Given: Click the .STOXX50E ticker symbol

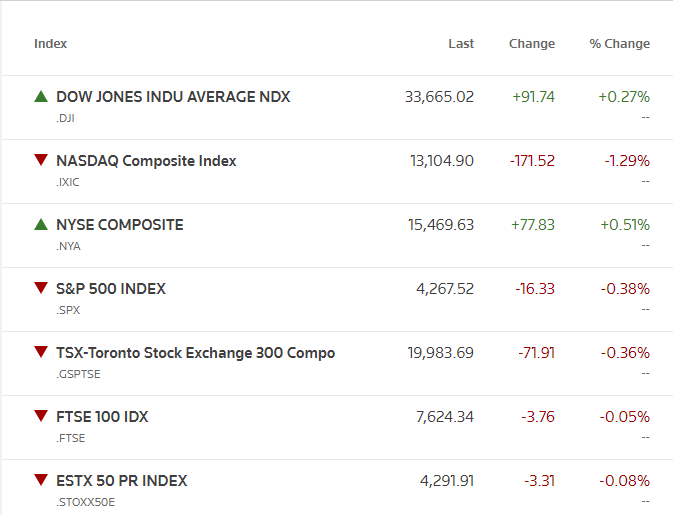Looking at the screenshot, I should pyautogui.click(x=85, y=502).
